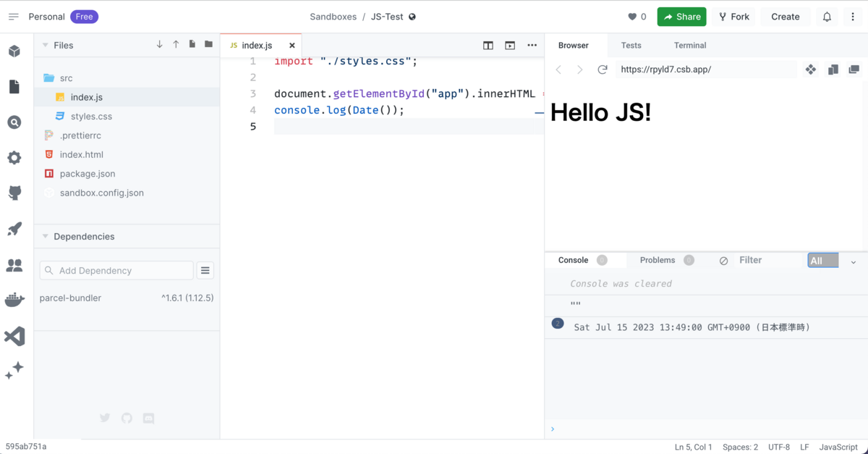The image size is (868, 454).
Task: Open the Docker container setup panel
Action: tap(14, 300)
